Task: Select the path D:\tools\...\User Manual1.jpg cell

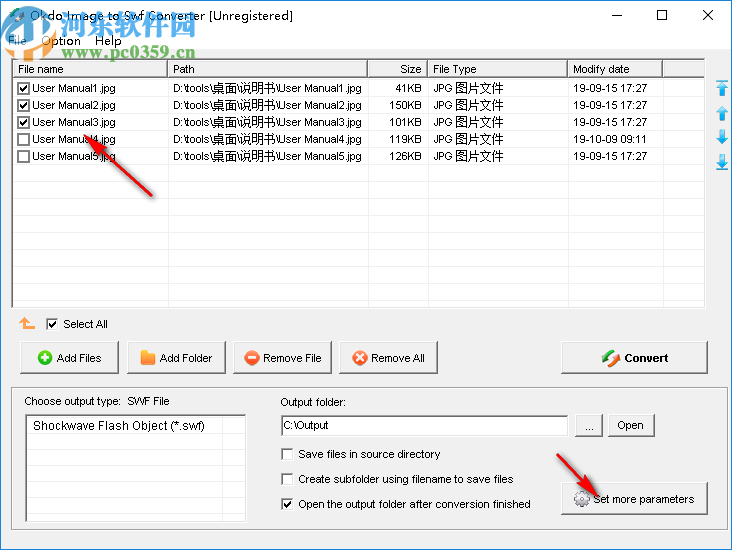Action: point(267,88)
